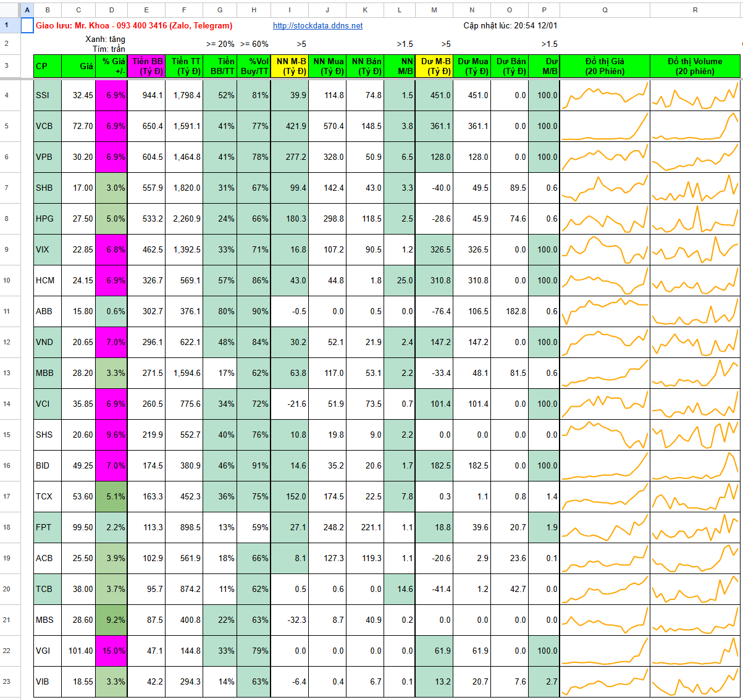743x700 pixels.
Task: Click the 248.2 NN Mua value
Action: [327, 527]
